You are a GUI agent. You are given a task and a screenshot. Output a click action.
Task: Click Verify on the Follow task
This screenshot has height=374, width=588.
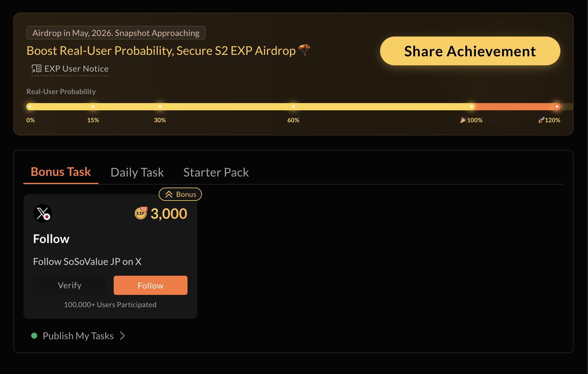click(69, 285)
